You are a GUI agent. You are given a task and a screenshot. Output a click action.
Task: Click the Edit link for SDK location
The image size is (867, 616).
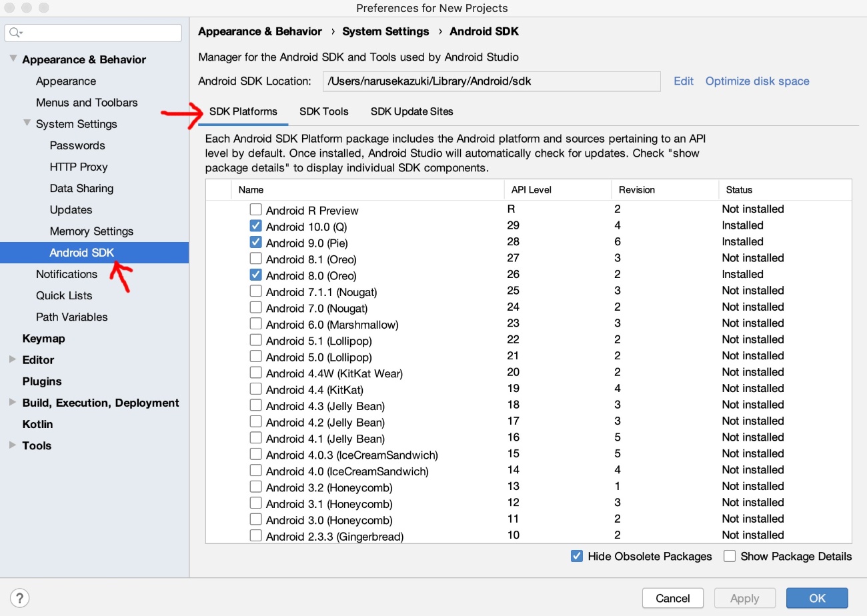[x=684, y=81]
